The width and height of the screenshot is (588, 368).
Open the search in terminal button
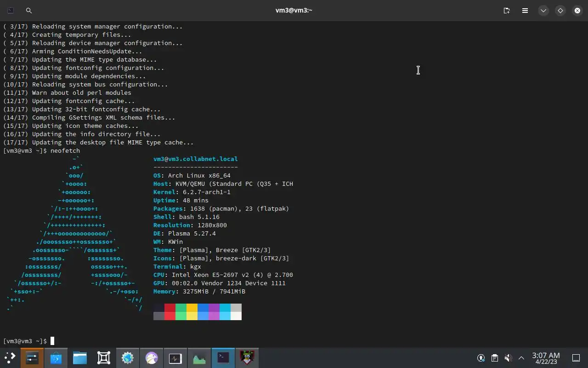[x=28, y=11]
